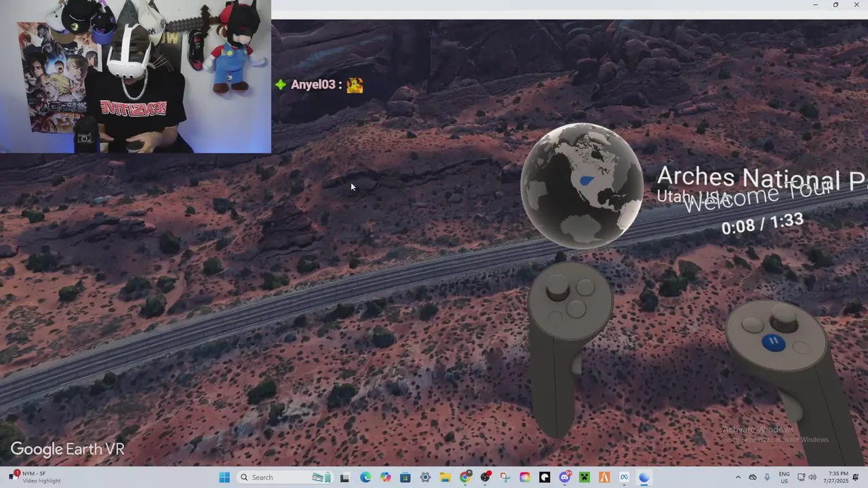Click the microphone tray icon
The height and width of the screenshot is (488, 868).
[767, 477]
